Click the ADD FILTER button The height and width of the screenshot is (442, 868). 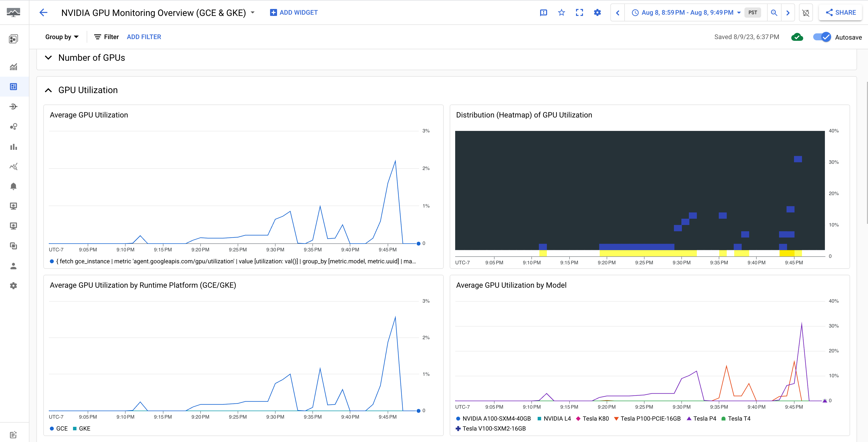(144, 37)
